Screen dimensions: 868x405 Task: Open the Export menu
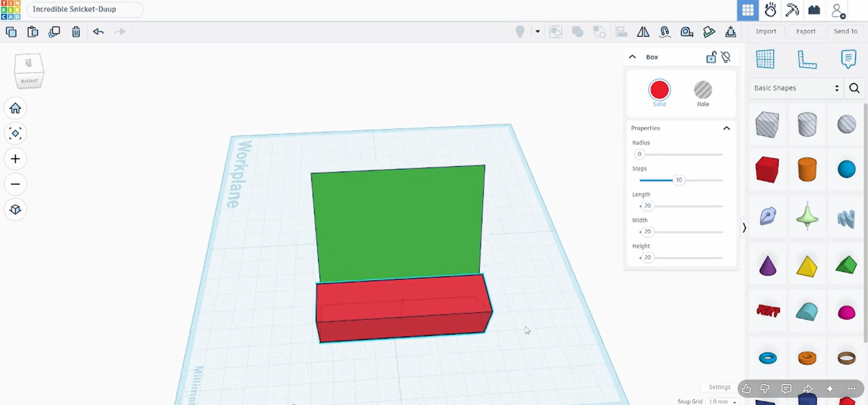(805, 31)
